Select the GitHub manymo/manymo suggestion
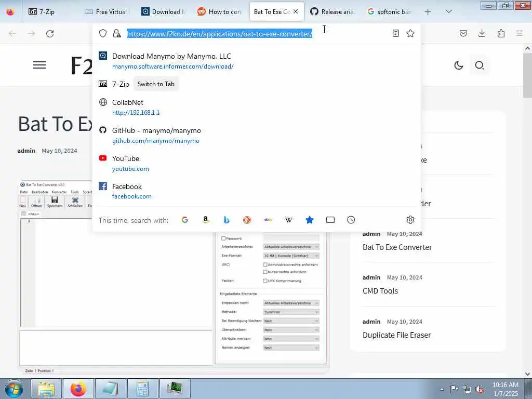The height and width of the screenshot is (399, 532). [256, 136]
